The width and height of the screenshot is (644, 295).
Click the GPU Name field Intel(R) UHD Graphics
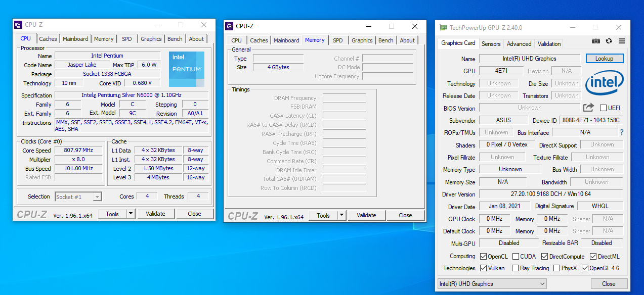coord(530,59)
